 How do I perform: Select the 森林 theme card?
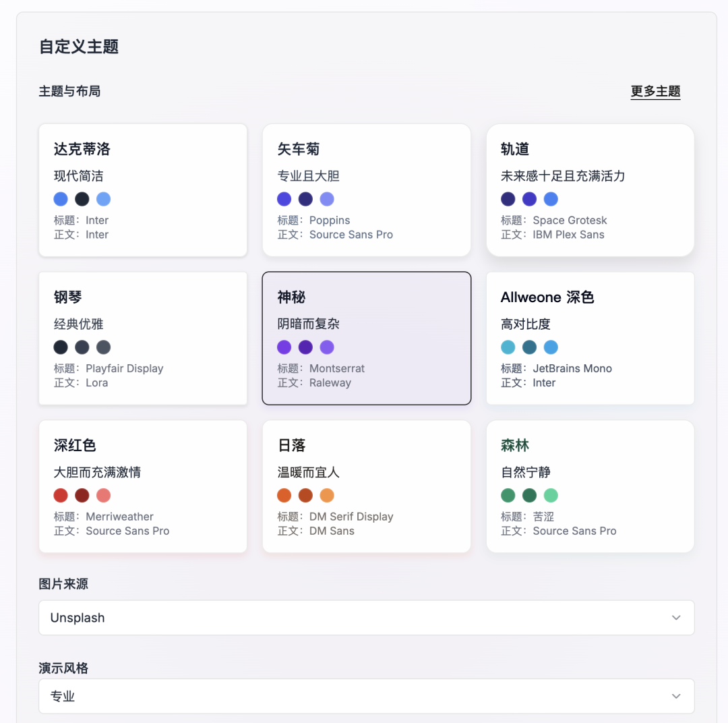pos(590,486)
